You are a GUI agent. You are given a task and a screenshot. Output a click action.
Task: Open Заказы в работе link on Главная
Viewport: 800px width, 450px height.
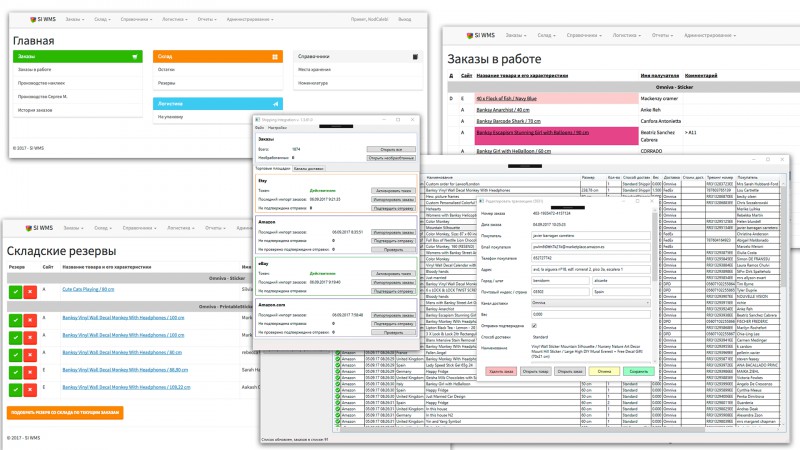[x=35, y=69]
